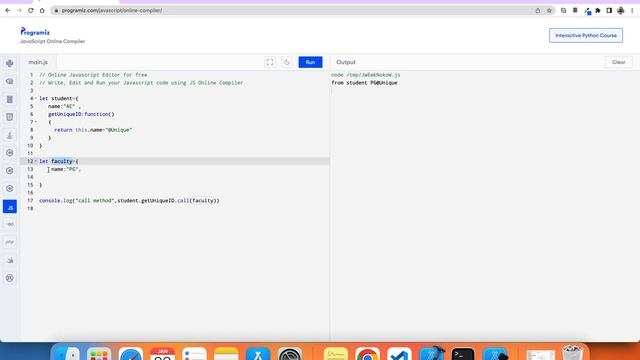Open the SQL database compiler icon
Viewport: 640px width, 360px height.
[10, 99]
